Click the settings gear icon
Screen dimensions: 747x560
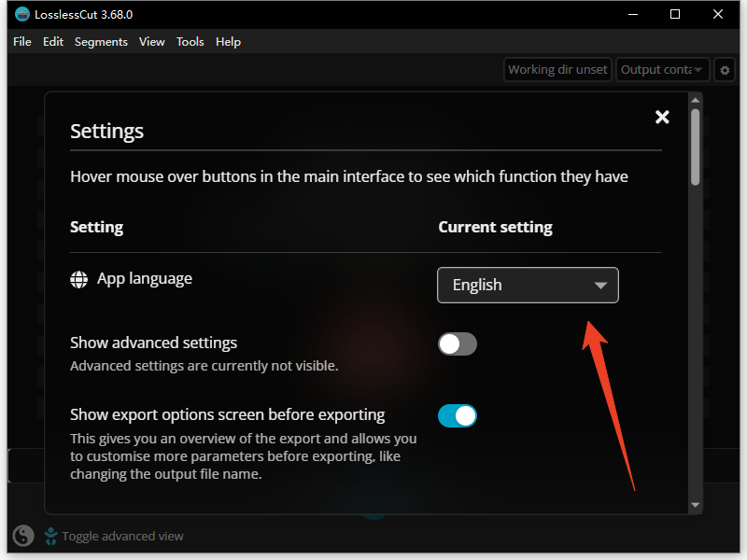pos(725,70)
